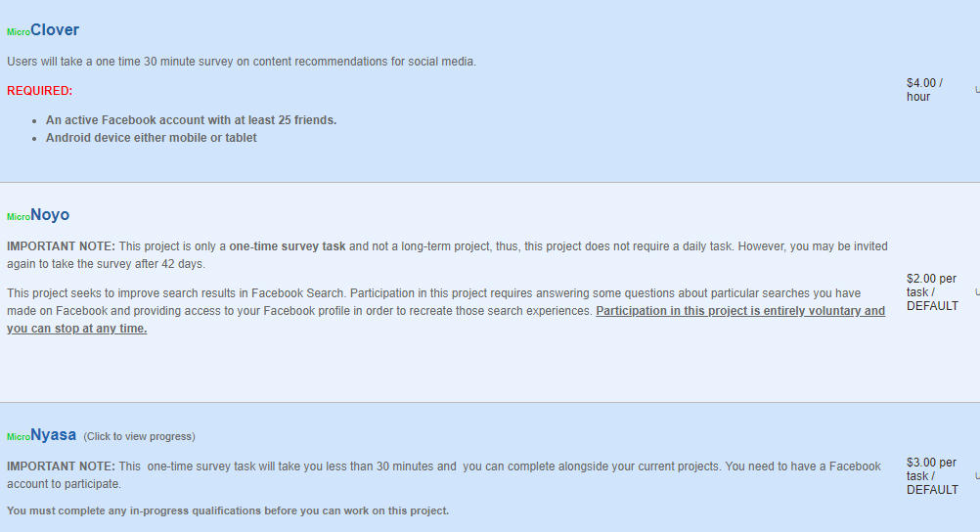980x532 pixels.
Task: Click the Nyasa 'IMPORTANT NOTE:' heading
Action: click(62, 466)
